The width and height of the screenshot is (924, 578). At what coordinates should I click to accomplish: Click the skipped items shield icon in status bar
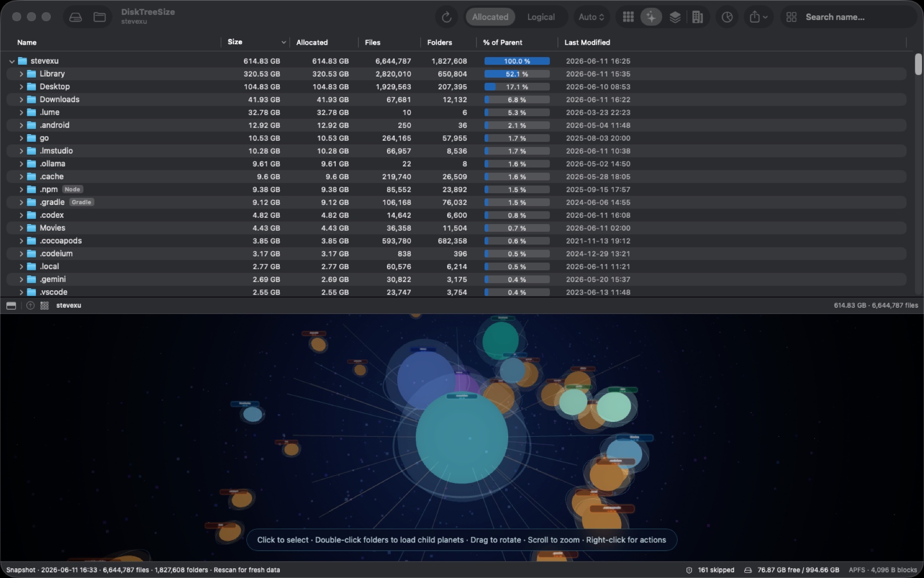[x=689, y=570]
